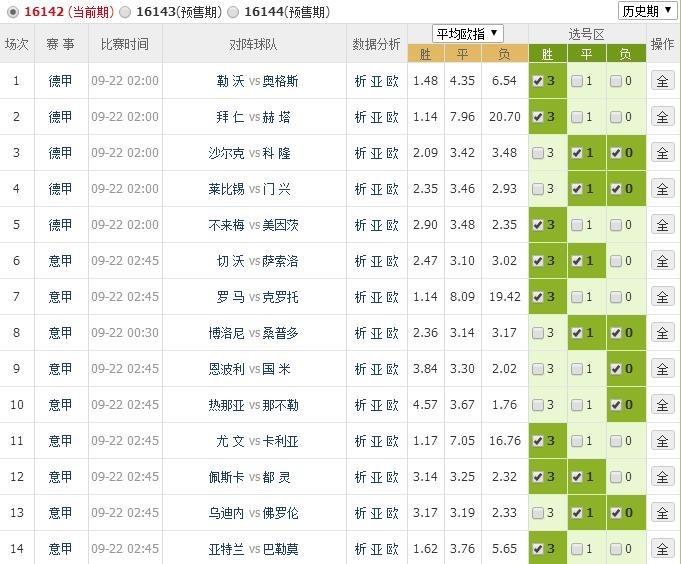The height and width of the screenshot is (564, 681).
Task: Click 全 button for match 1
Action: tap(662, 81)
